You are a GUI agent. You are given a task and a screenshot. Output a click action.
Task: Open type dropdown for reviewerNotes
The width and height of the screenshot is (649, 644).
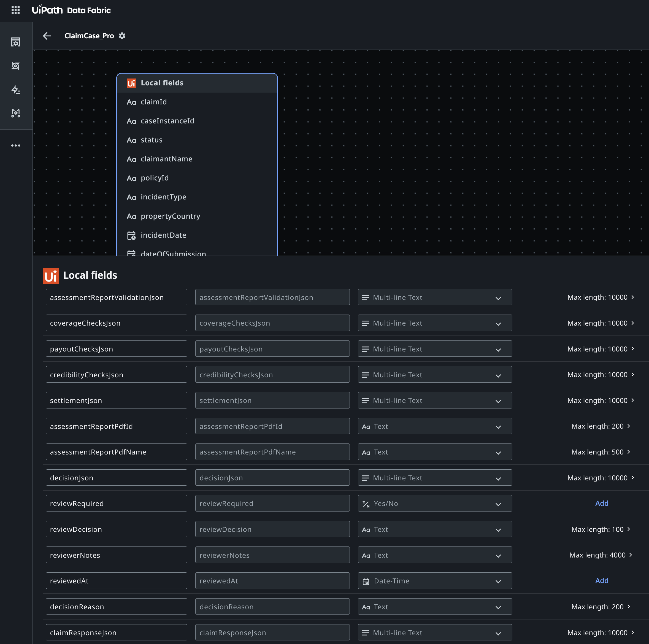(x=435, y=555)
